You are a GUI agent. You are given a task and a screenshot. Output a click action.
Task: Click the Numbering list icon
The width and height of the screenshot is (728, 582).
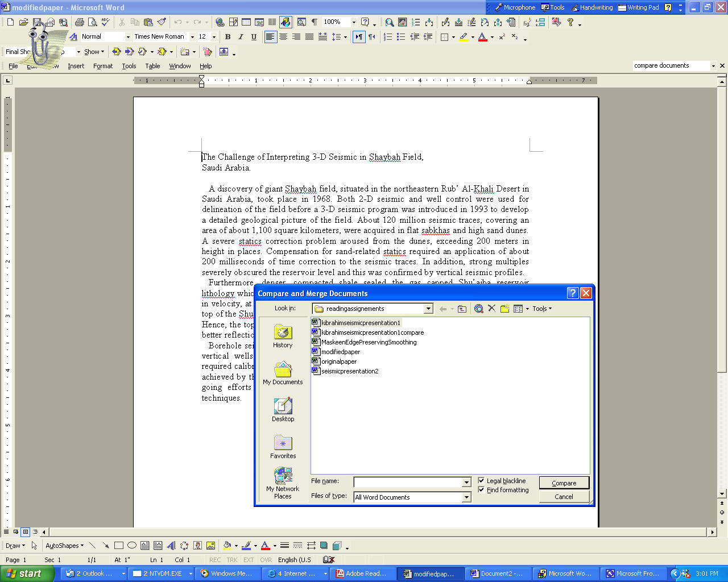pos(388,37)
